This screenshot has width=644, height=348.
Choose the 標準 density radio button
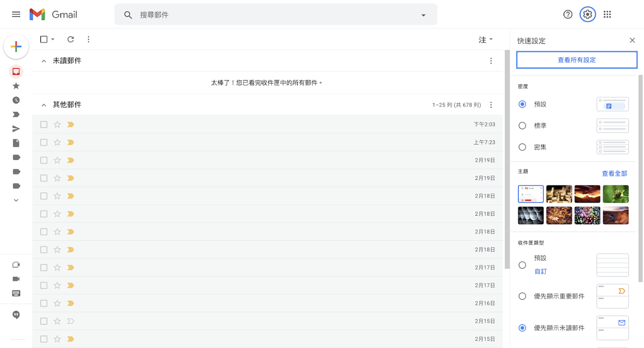(522, 126)
